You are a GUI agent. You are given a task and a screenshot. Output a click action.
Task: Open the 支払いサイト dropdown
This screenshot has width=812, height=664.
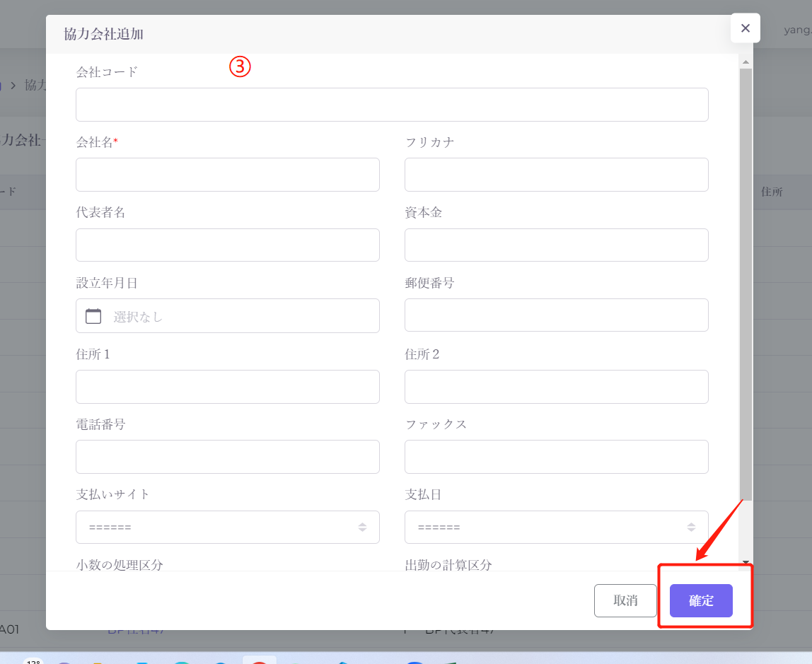[x=227, y=527]
